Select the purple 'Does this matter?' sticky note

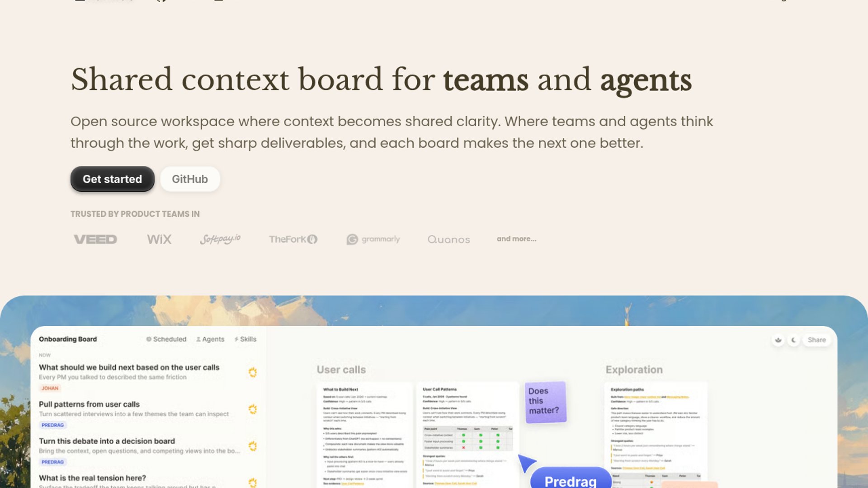click(545, 401)
